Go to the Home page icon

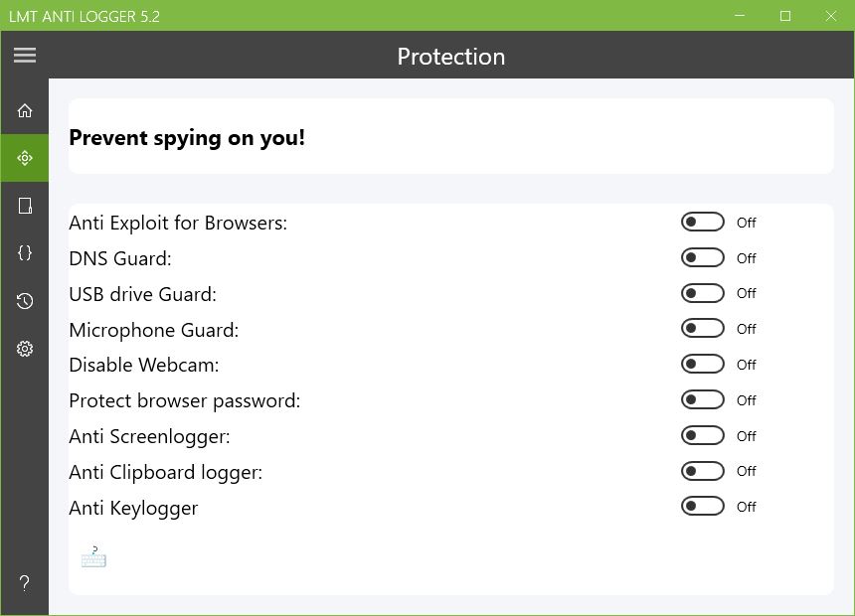(x=25, y=110)
